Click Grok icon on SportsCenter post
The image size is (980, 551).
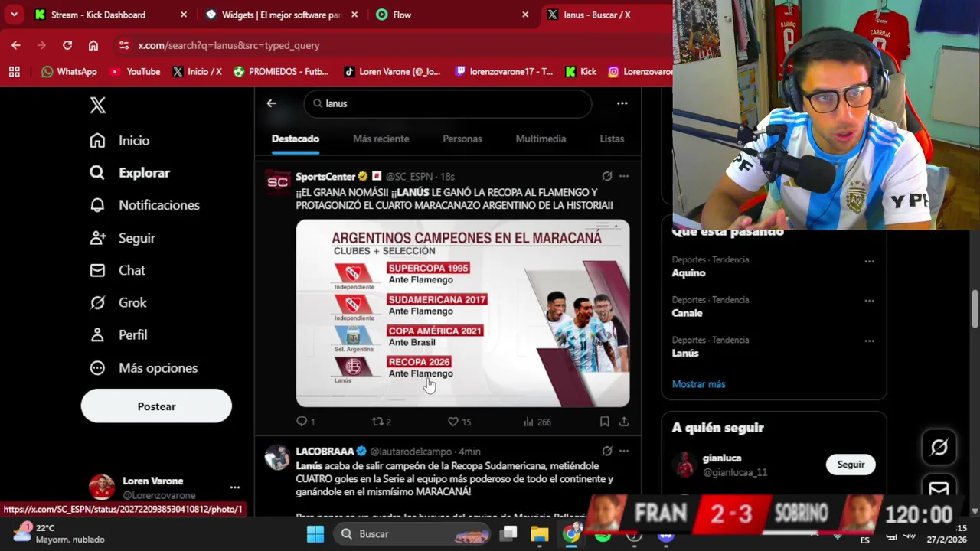click(607, 177)
